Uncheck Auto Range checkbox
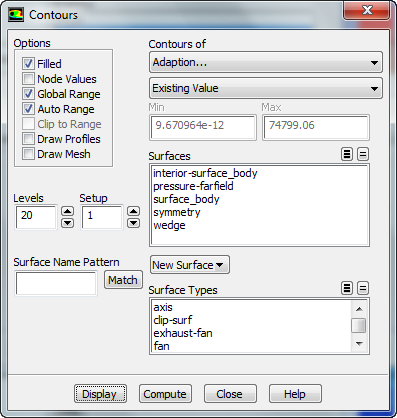 28,109
